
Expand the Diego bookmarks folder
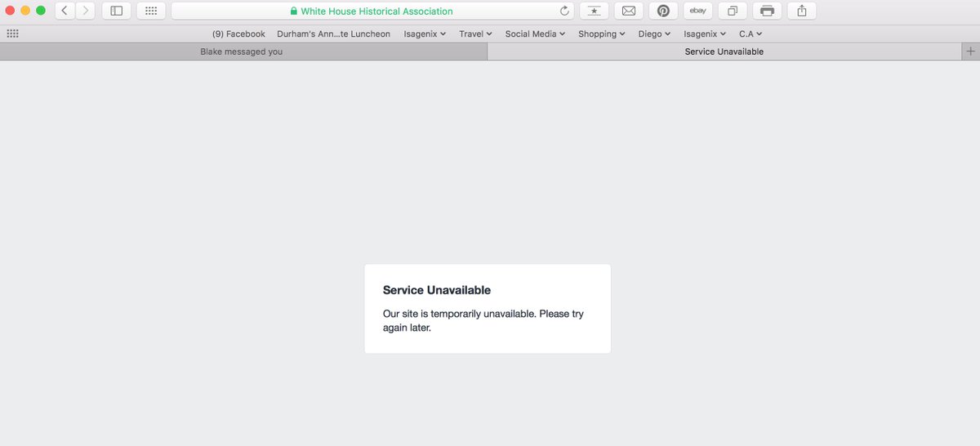(655, 33)
